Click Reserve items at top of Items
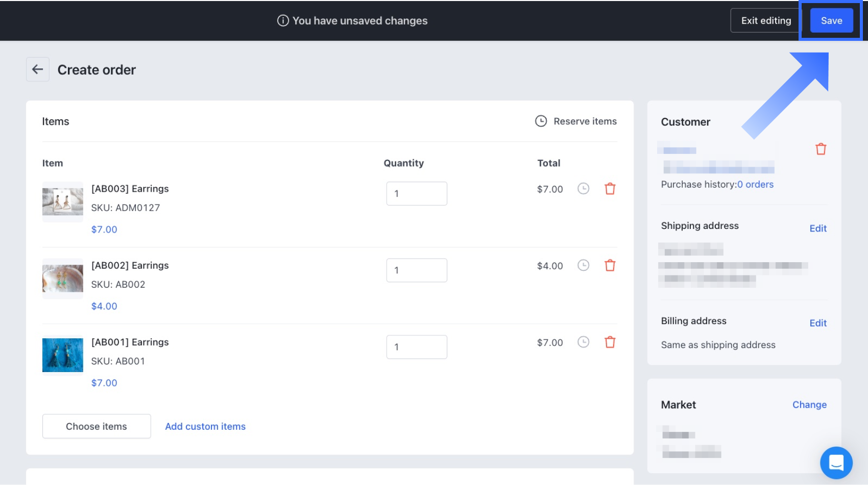Image resolution: width=868 pixels, height=485 pixels. [x=576, y=122]
